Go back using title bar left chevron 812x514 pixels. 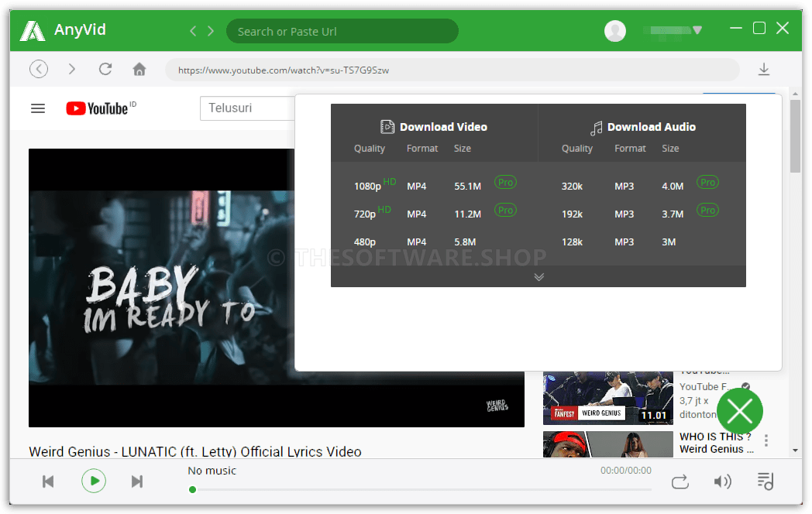(x=193, y=31)
